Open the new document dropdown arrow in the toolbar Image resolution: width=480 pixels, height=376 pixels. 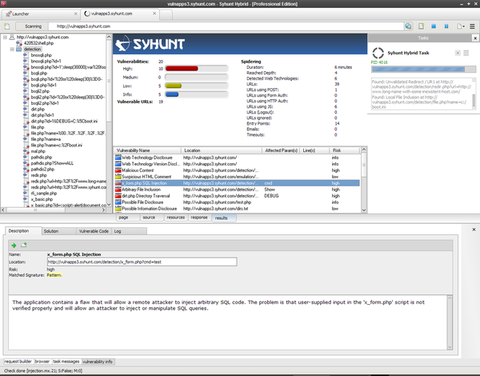click(464, 27)
